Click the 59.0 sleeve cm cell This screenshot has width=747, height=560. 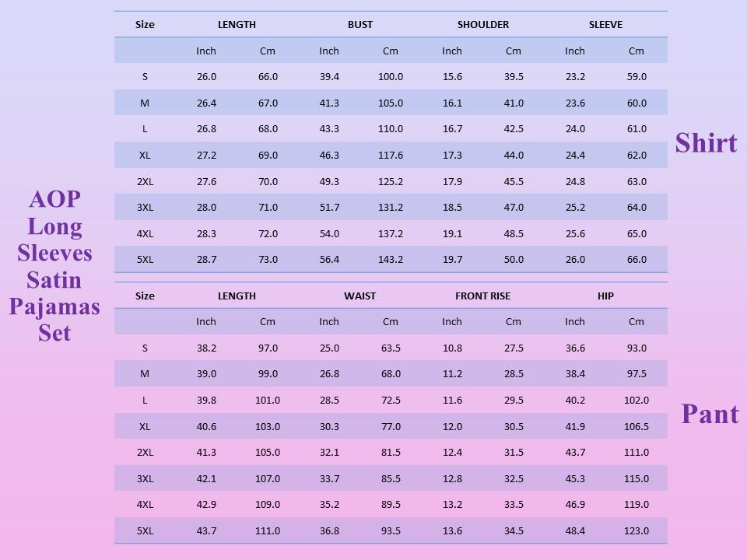tap(637, 77)
